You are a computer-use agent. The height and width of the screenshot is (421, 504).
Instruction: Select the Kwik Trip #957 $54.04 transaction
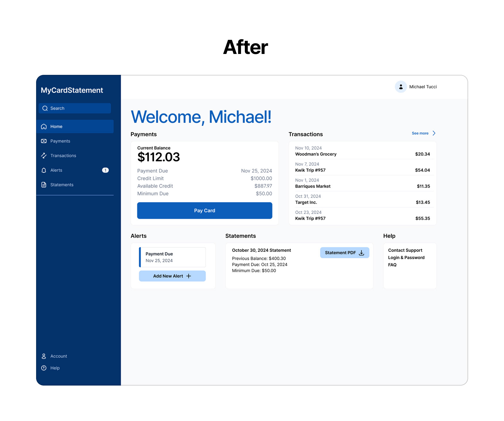point(363,167)
